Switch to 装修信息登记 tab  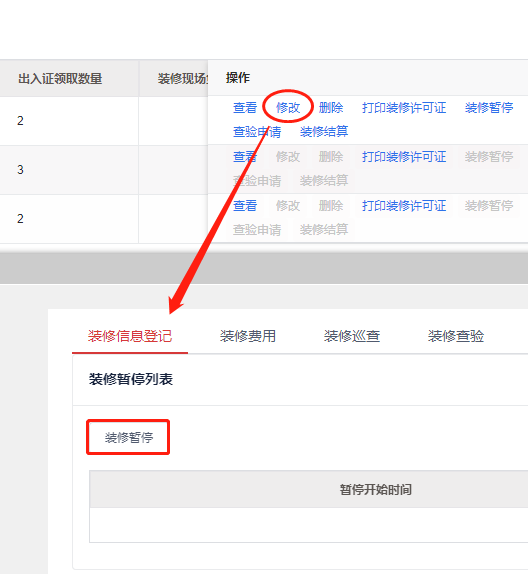click(x=130, y=336)
